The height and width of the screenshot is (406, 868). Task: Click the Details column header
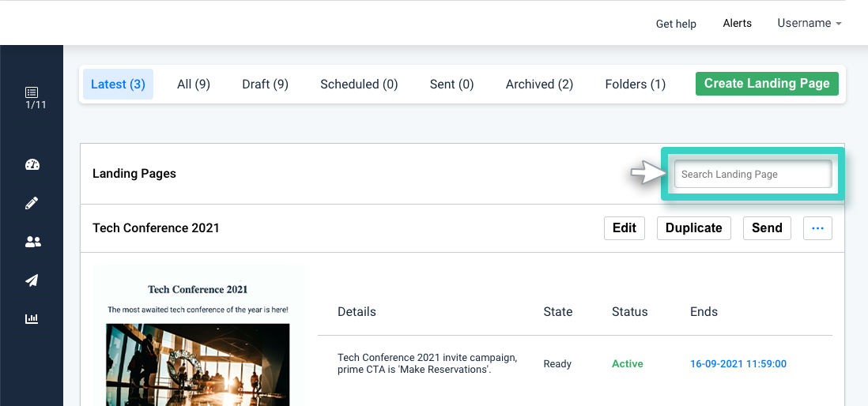point(357,311)
